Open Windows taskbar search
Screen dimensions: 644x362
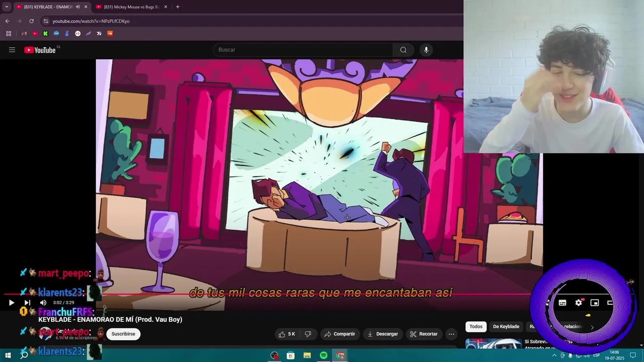(x=24, y=355)
